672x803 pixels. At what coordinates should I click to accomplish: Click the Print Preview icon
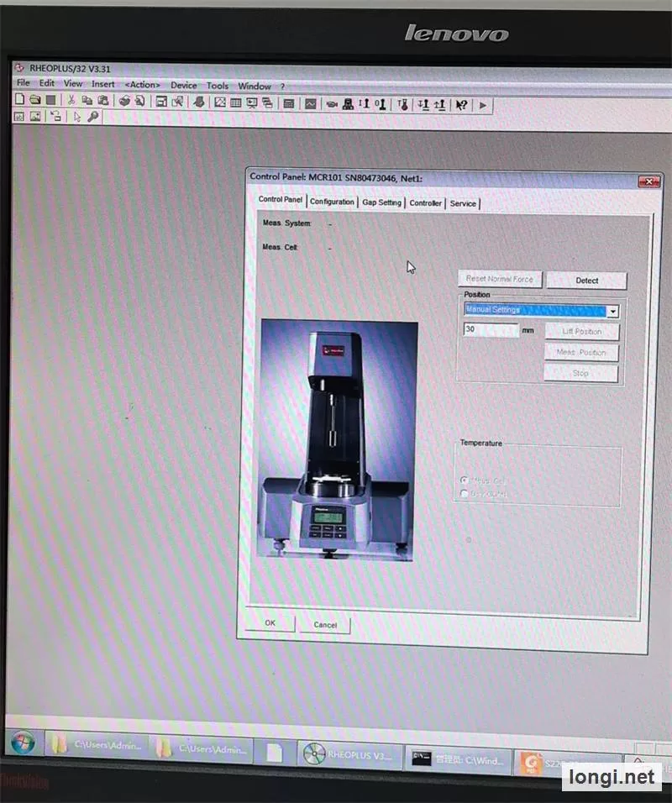(x=139, y=101)
